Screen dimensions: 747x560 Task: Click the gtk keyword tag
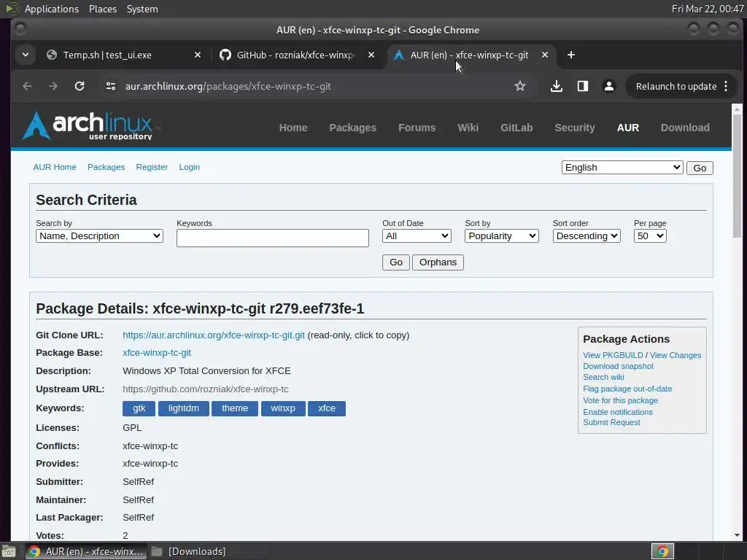[139, 408]
